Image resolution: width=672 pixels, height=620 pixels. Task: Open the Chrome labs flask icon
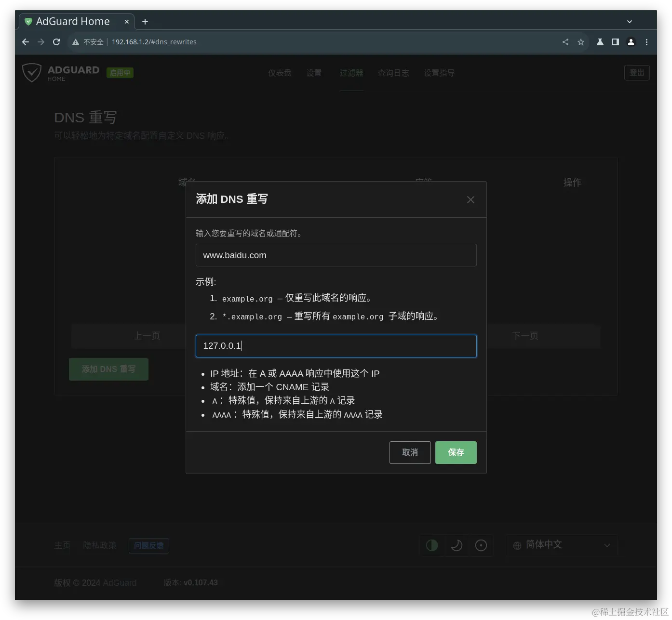pos(600,42)
